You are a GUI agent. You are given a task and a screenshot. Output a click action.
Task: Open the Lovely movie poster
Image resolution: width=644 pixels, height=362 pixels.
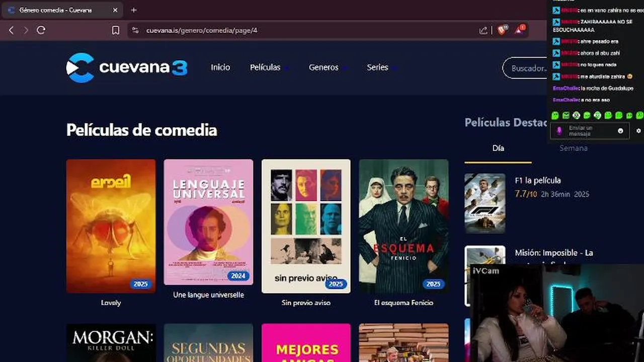click(x=111, y=226)
